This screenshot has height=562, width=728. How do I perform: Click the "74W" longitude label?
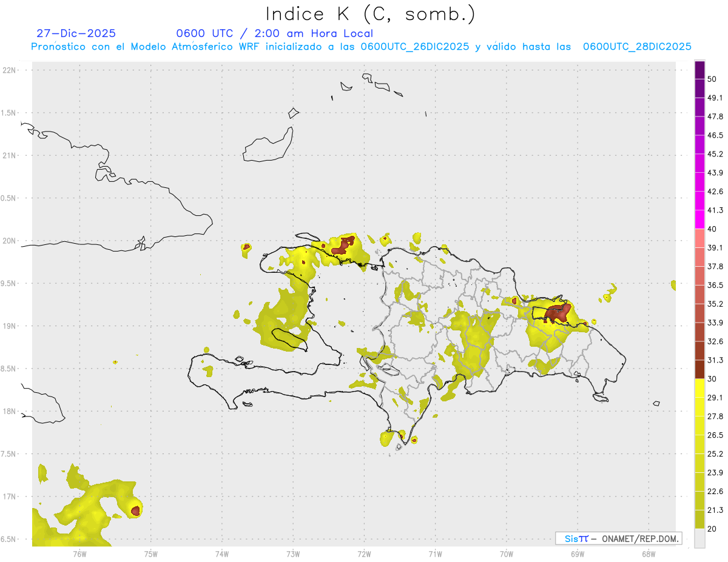[222, 554]
